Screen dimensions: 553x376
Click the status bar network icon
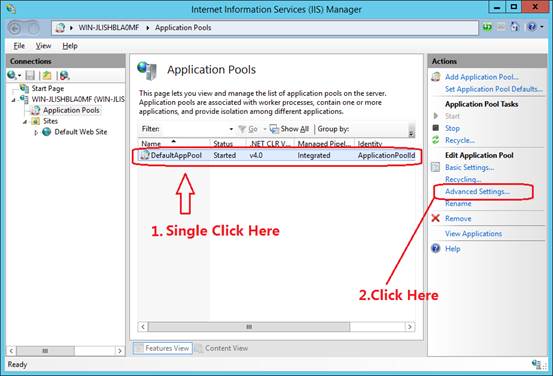pyautogui.click(x=536, y=364)
